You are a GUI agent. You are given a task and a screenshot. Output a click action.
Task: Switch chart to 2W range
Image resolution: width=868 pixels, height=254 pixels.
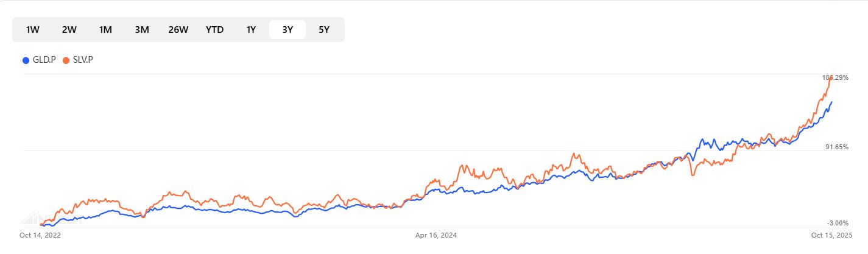coord(69,30)
